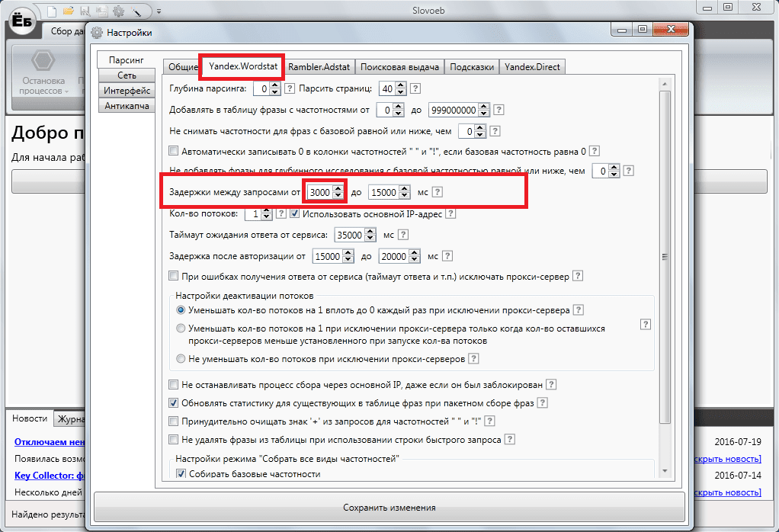The width and height of the screenshot is (779, 532).
Task: Open help for Уменьшать вплоть до 0 radio option
Action: click(x=578, y=310)
